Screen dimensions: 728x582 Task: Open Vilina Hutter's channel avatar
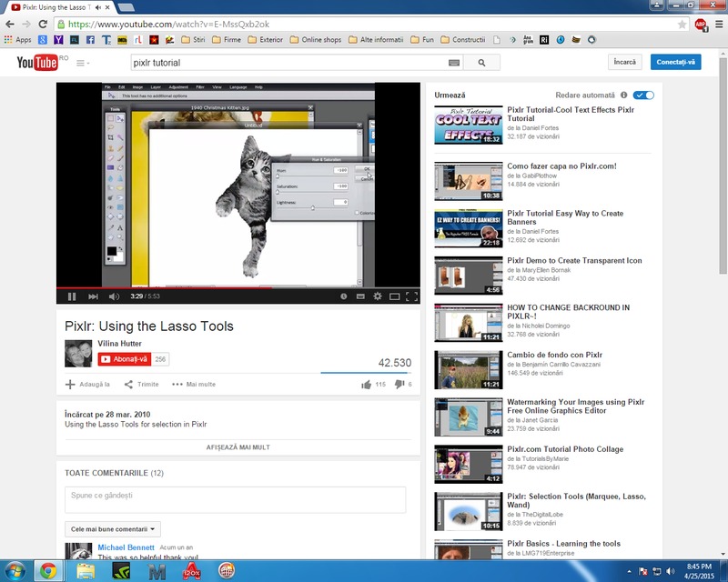tap(78, 353)
